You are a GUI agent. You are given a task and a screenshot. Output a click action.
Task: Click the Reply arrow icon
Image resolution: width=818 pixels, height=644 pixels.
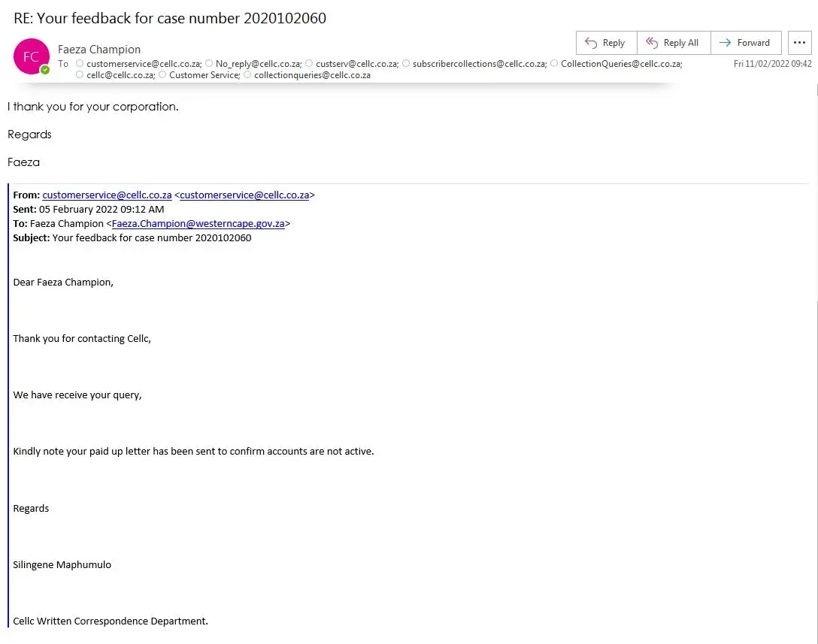591,43
